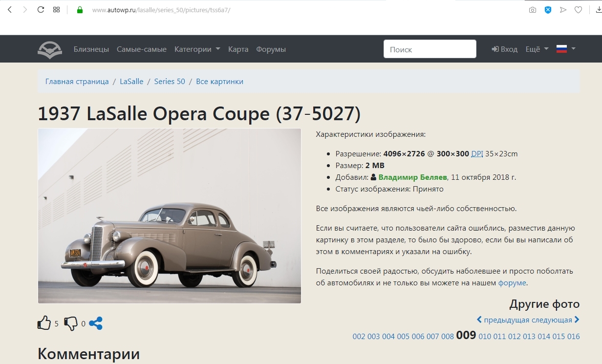The height and width of the screenshot is (364, 602).
Task: Open the Series 50 breadcrumb link
Action: coord(170,82)
